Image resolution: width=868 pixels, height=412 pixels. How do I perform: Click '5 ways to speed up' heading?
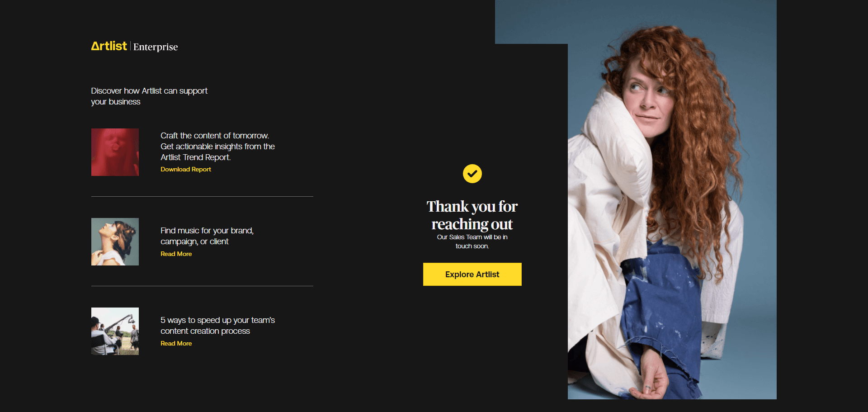tap(217, 320)
